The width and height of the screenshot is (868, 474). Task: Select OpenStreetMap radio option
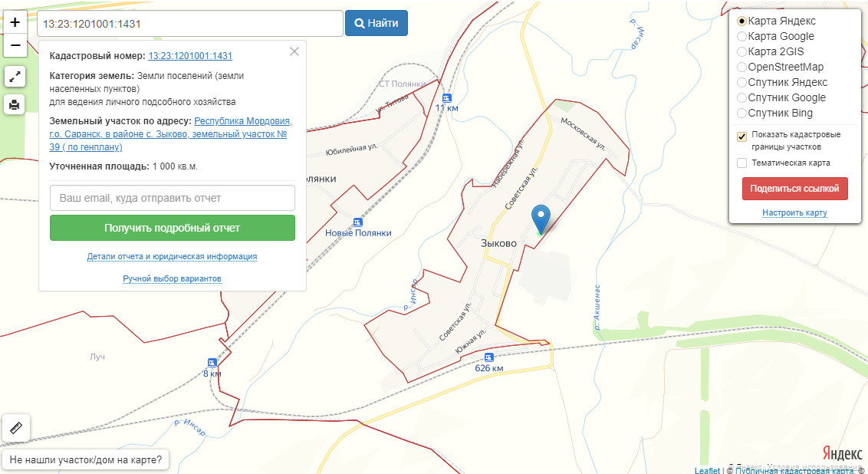click(x=741, y=67)
